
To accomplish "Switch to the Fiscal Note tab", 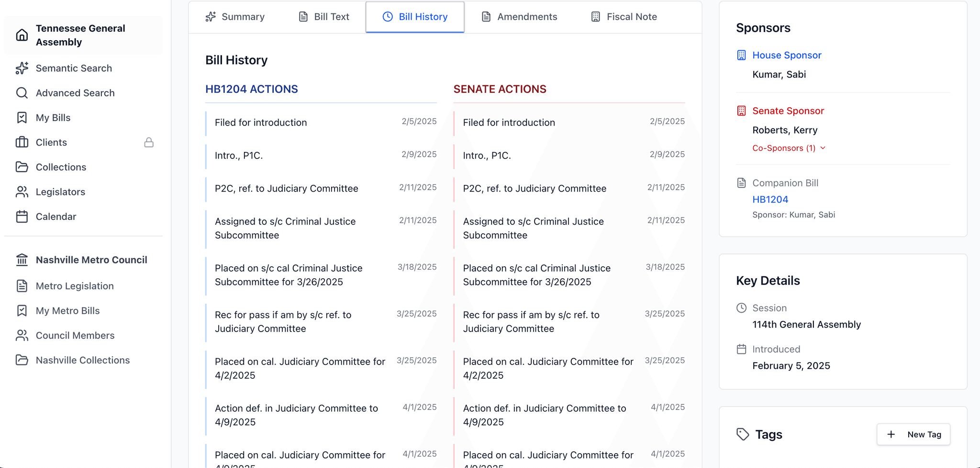I will [x=624, y=17].
